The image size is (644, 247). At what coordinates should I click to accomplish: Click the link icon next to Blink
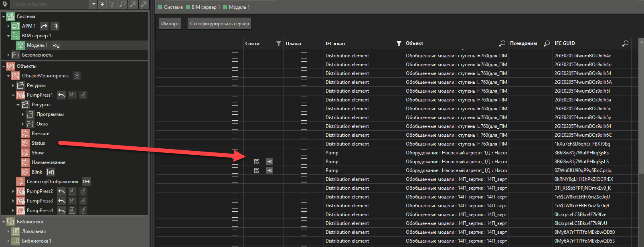[x=51, y=172]
